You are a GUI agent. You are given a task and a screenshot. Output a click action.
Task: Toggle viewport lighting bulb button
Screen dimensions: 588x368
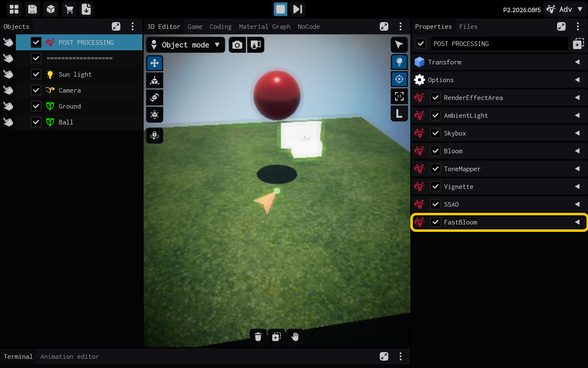click(x=399, y=62)
